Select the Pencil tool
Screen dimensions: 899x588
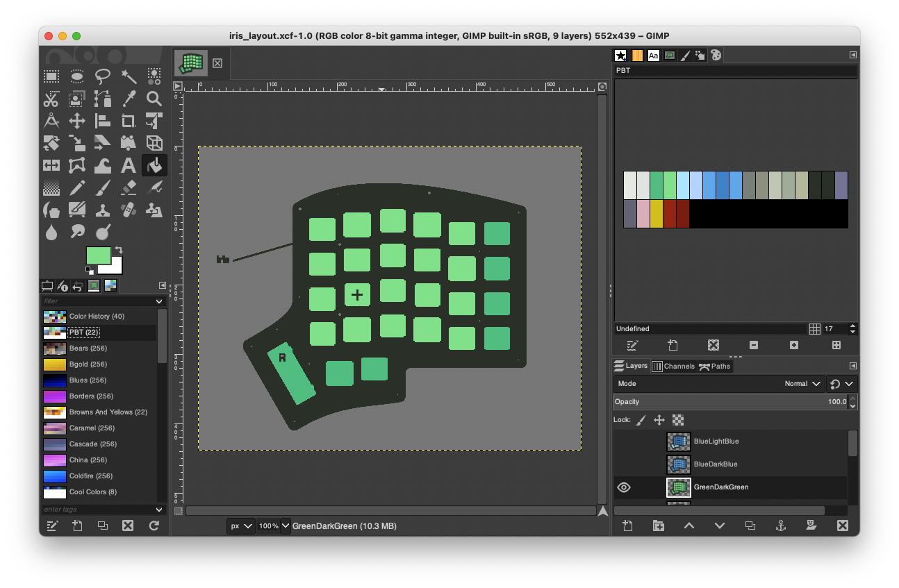pos(77,187)
